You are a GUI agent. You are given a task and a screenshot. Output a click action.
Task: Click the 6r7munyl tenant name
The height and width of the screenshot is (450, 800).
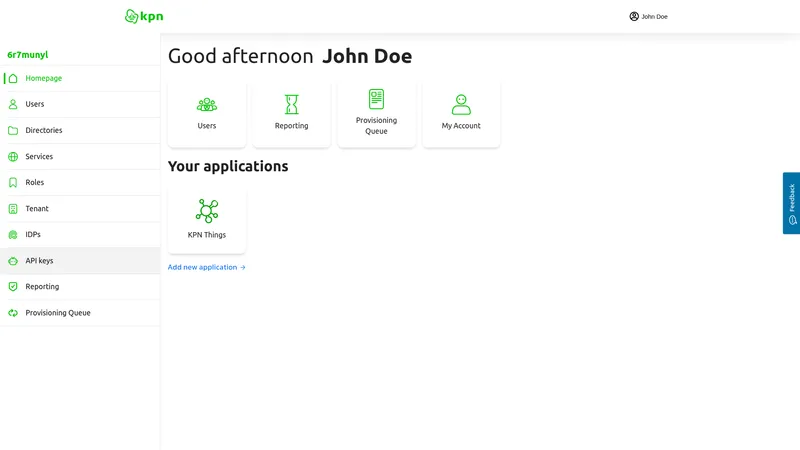(x=28, y=55)
